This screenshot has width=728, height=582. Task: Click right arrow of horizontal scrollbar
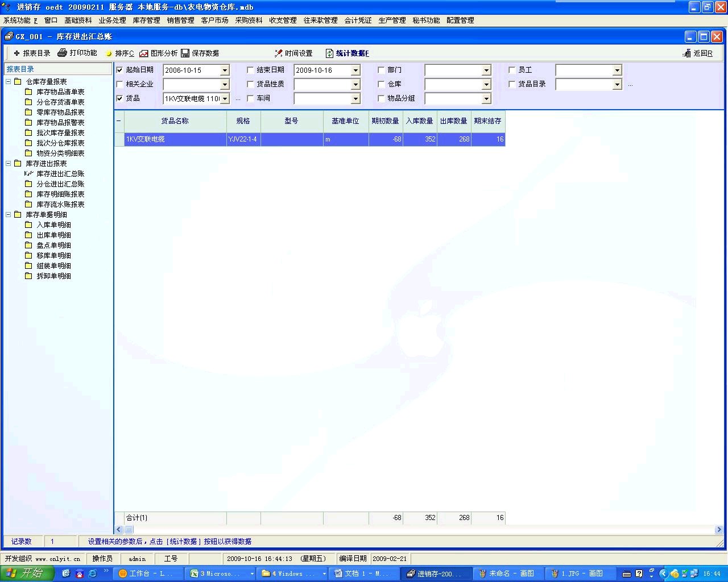pos(719,530)
